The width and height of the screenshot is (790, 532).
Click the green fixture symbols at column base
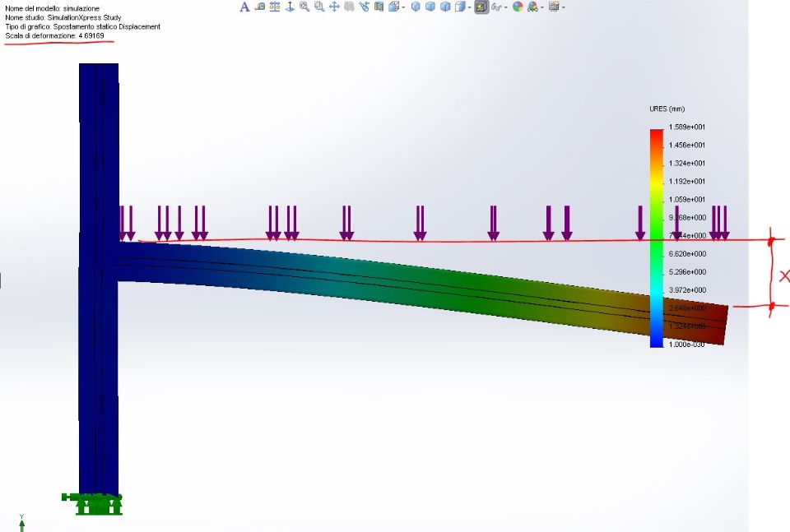click(92, 504)
